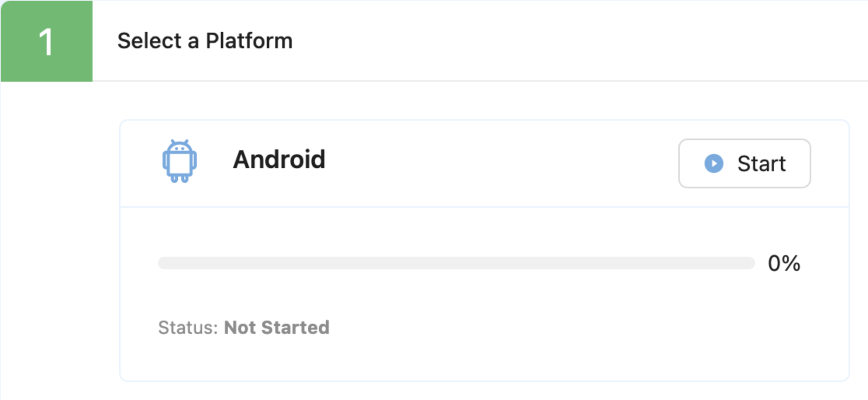Viewport: 868px width, 400px height.
Task: Click the 0% progress percentage
Action: coord(784,263)
